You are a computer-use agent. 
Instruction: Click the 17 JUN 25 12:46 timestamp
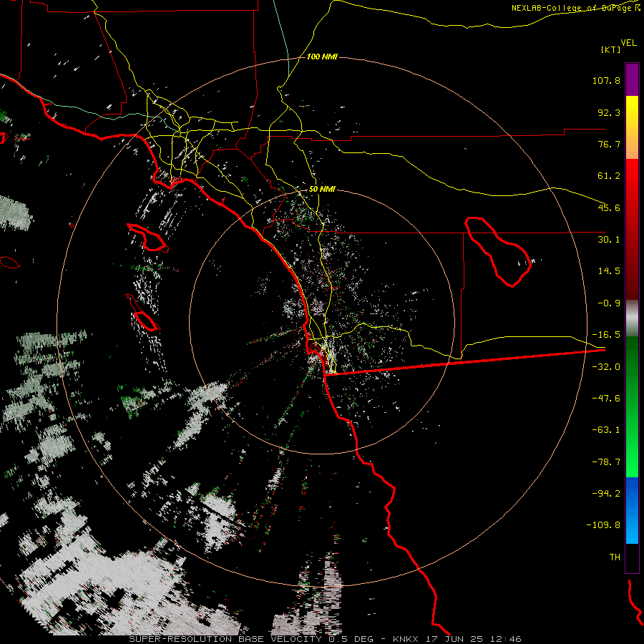click(x=472, y=639)
